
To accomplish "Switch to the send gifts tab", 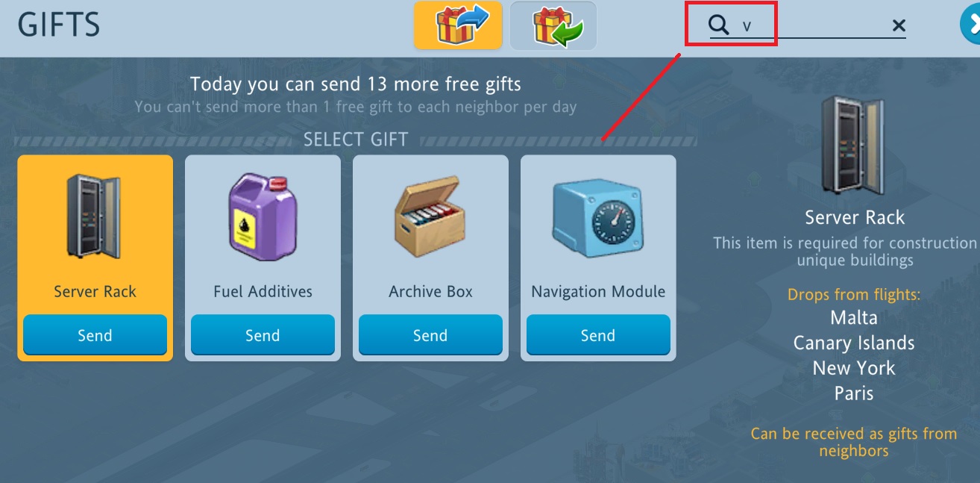I will [x=458, y=25].
